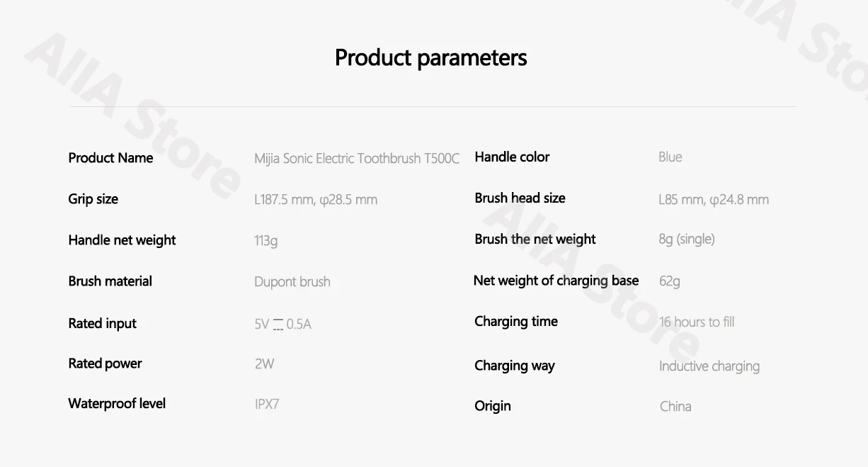Screen dimensions: 868x467
Task: Click the Grip size label
Action: (x=93, y=199)
